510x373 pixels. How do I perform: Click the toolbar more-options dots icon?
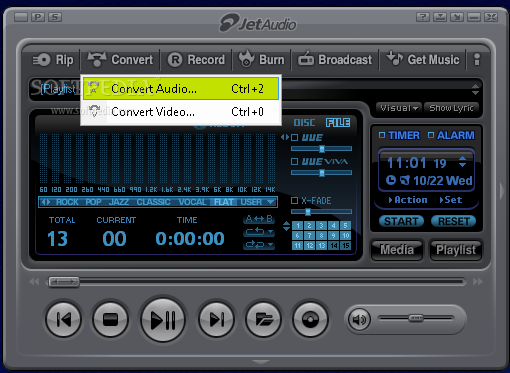(x=477, y=60)
